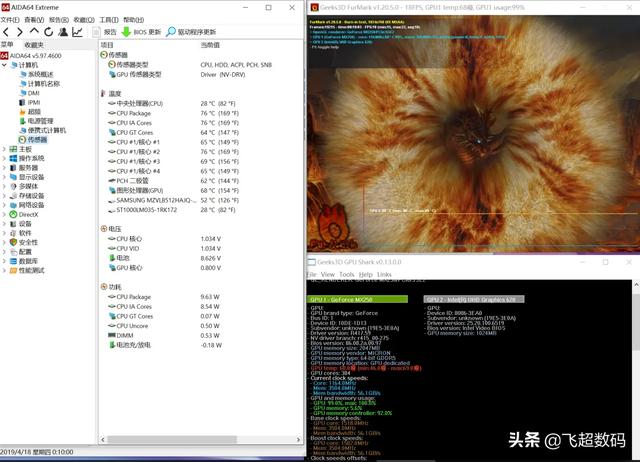Screen dimensions: 640x462
Task: Select the CPU Package temperature row
Action: pyautogui.click(x=173, y=113)
